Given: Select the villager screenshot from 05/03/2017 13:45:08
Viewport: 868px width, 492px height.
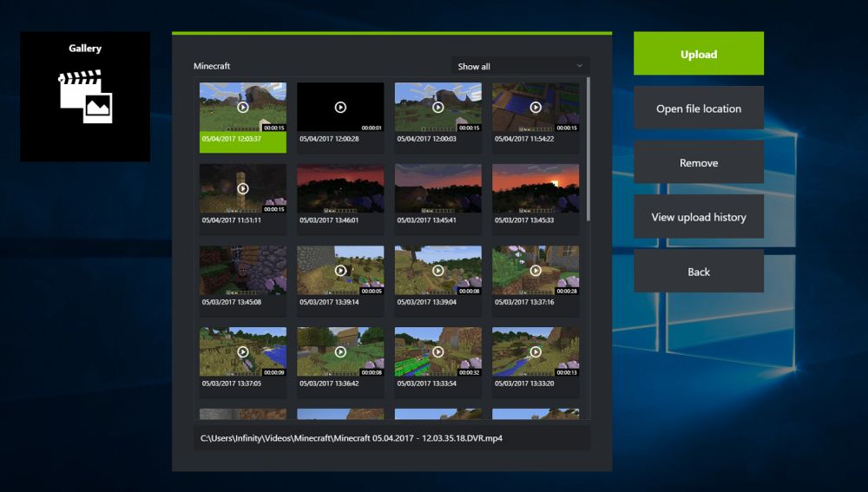Looking at the screenshot, I should click(x=243, y=270).
